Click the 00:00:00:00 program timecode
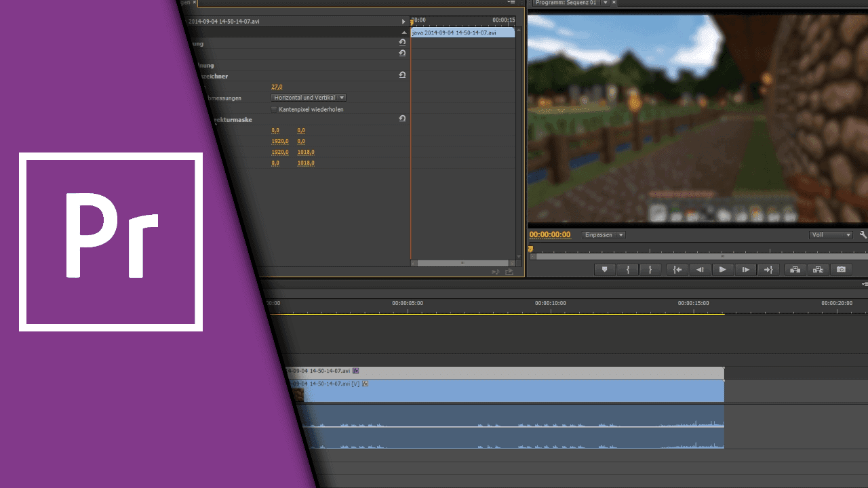868x488 pixels. 550,235
